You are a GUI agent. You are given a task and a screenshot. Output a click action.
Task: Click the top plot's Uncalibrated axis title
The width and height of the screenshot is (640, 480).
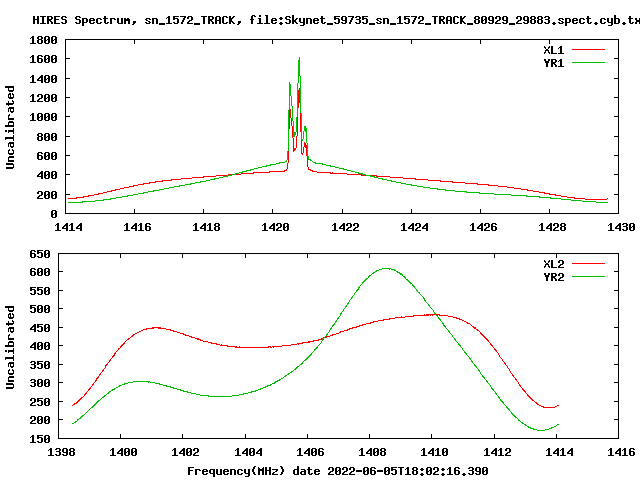coord(10,127)
